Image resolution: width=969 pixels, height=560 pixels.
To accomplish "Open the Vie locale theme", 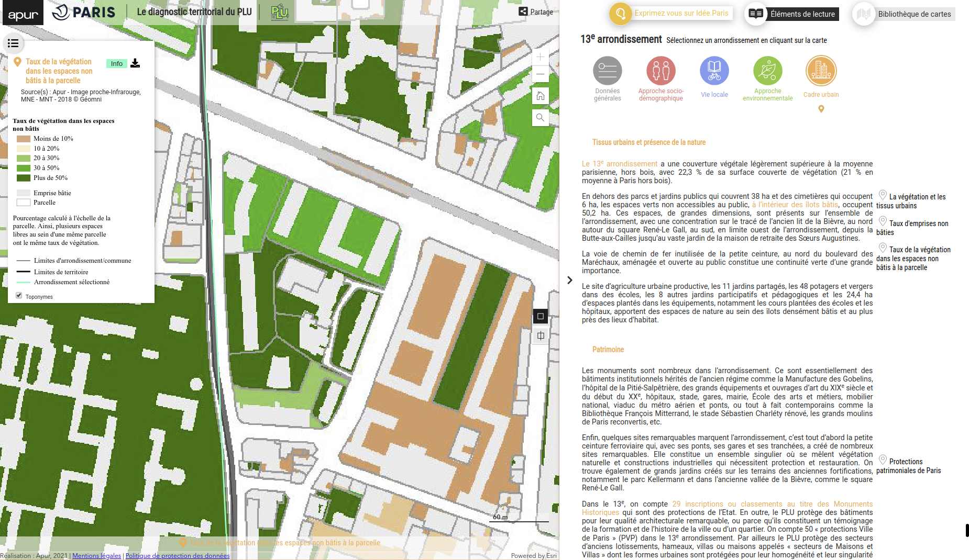I will [x=714, y=71].
